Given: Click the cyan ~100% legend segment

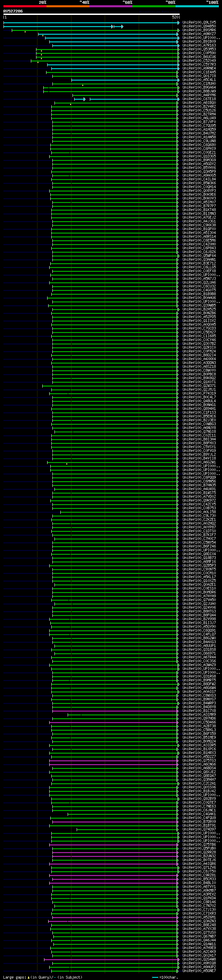Looking at the screenshot, I should coord(197,6).
